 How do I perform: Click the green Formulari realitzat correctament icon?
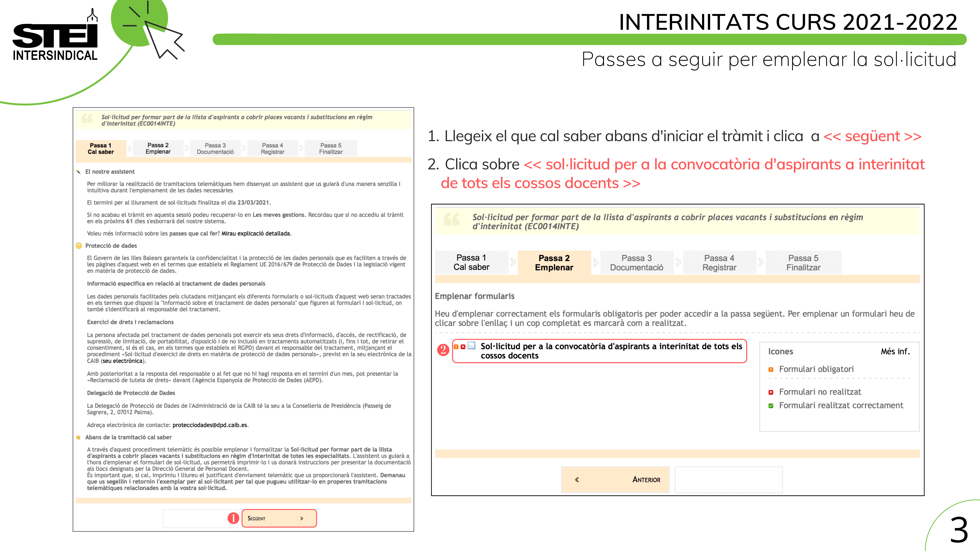[771, 406]
